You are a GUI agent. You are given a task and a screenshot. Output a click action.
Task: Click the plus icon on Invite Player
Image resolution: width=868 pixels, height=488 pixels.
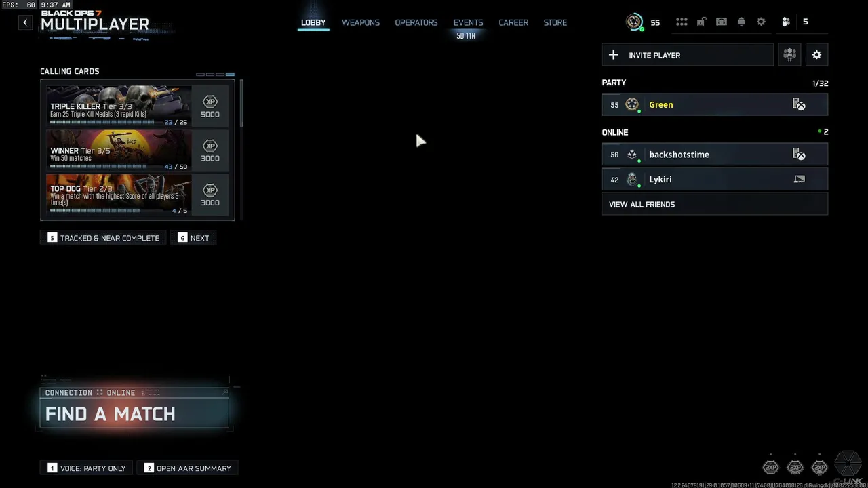[614, 55]
